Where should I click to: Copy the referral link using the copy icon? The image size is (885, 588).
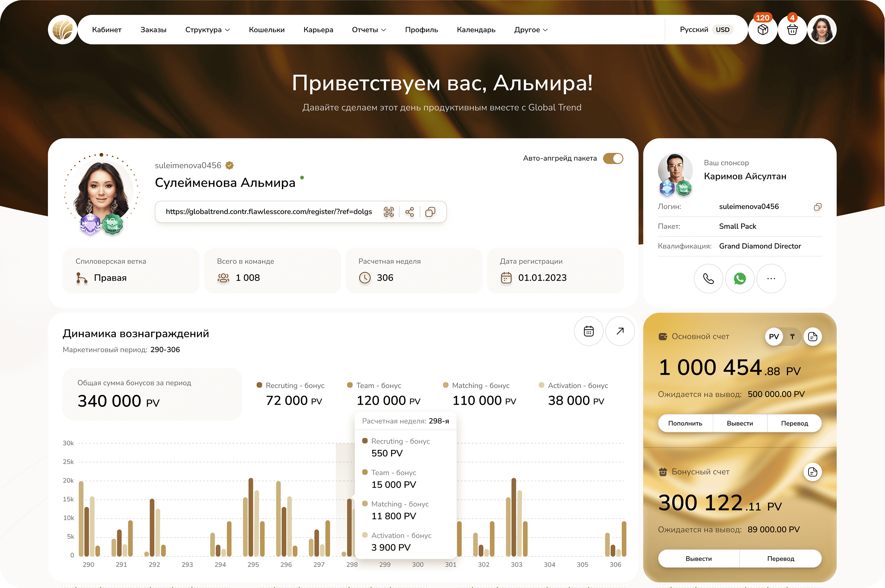(430, 212)
